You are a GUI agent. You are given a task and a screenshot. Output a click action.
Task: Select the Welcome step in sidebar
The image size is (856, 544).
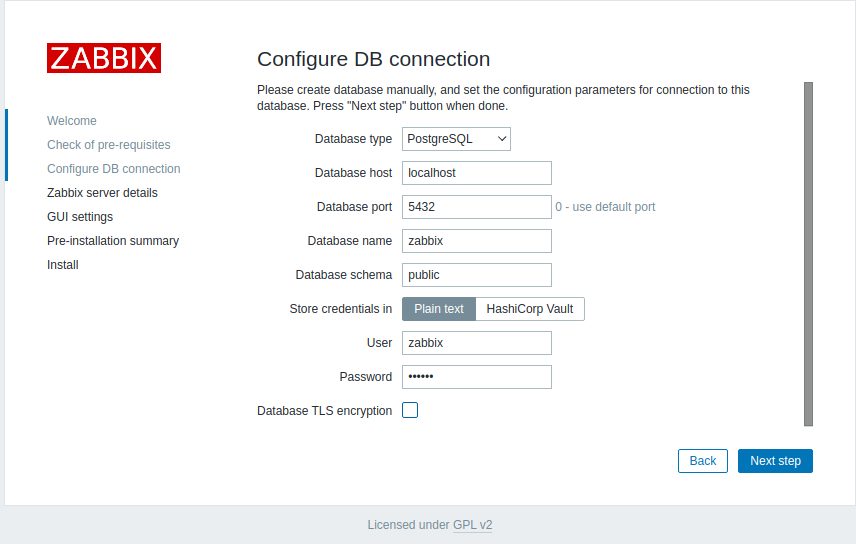click(72, 121)
